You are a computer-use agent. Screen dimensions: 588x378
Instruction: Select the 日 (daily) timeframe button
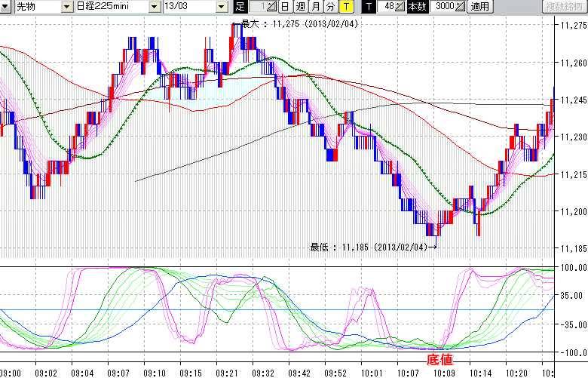(x=284, y=7)
